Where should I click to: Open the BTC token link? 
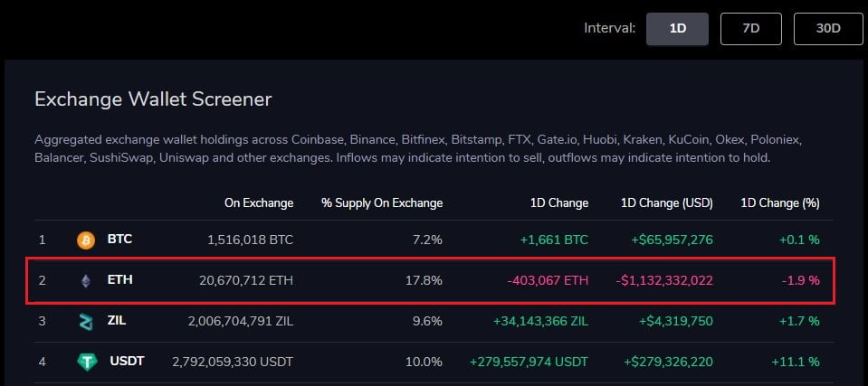119,240
